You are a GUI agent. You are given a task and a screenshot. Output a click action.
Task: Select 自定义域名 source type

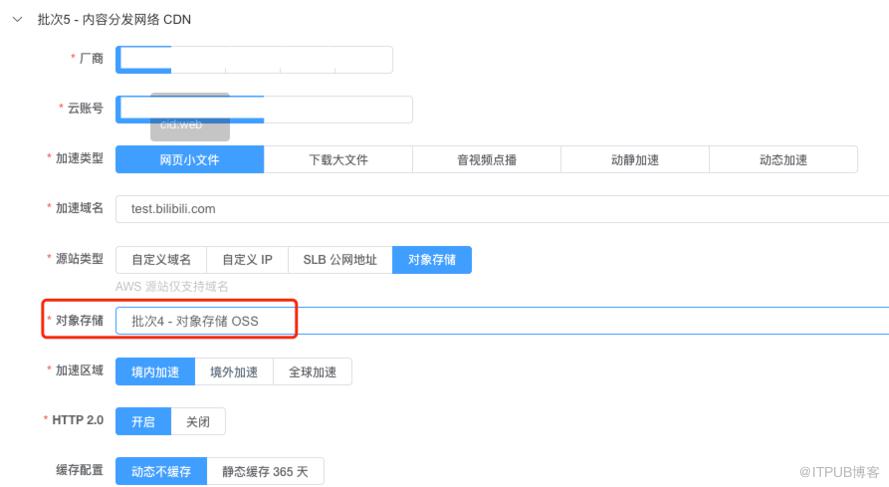[161, 260]
